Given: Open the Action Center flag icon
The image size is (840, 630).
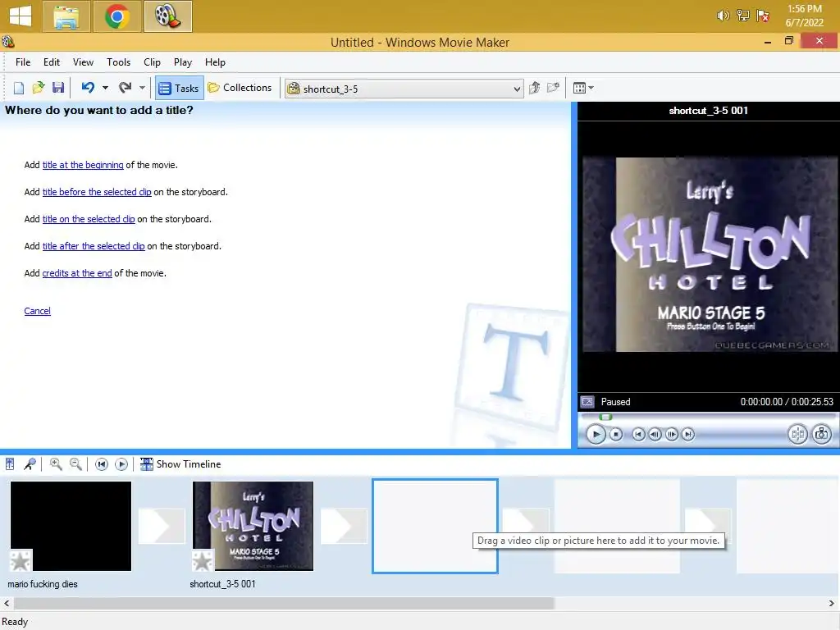Looking at the screenshot, I should pyautogui.click(x=762, y=16).
